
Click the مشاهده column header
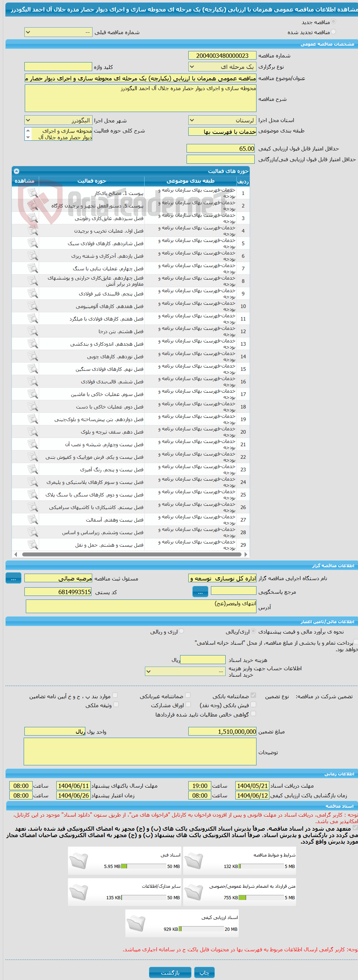click(25, 181)
